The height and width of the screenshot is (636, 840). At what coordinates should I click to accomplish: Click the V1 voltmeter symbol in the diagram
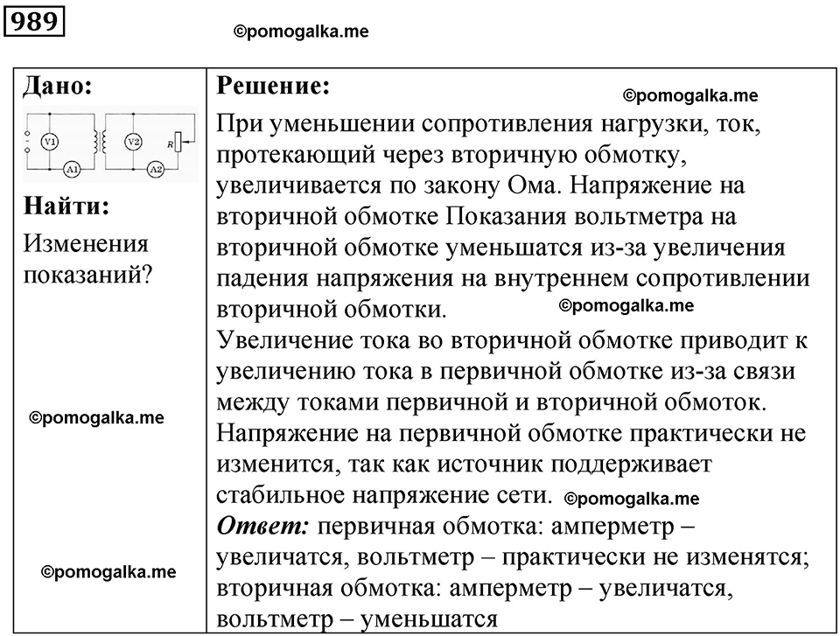tap(50, 142)
